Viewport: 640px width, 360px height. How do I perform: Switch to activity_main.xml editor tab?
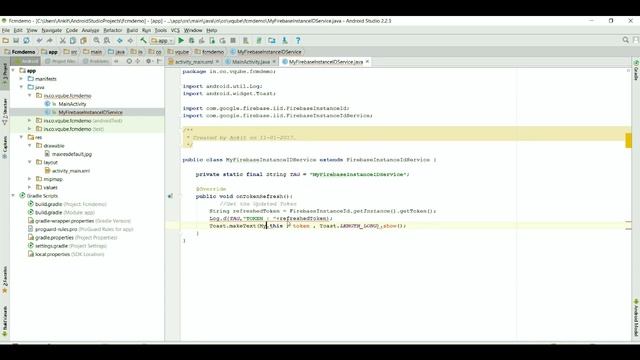coord(193,62)
